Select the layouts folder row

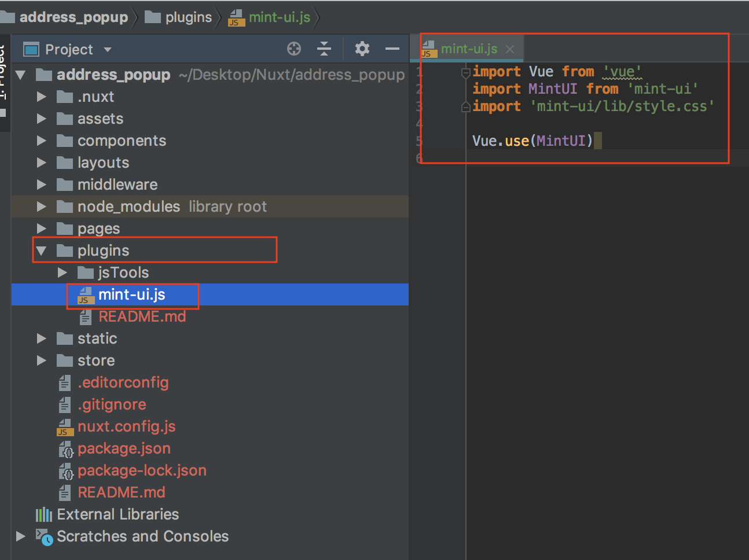point(210,163)
